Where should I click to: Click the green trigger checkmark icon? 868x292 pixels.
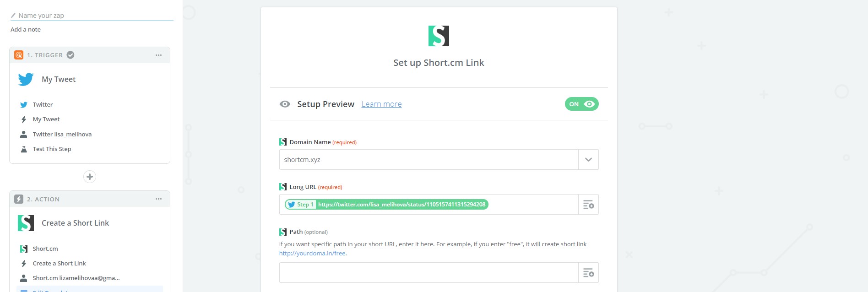71,55
